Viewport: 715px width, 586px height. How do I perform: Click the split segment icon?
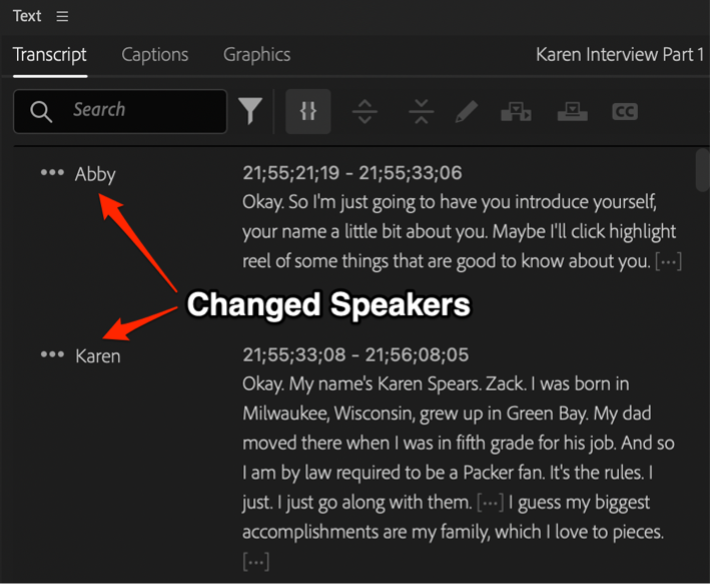(366, 111)
